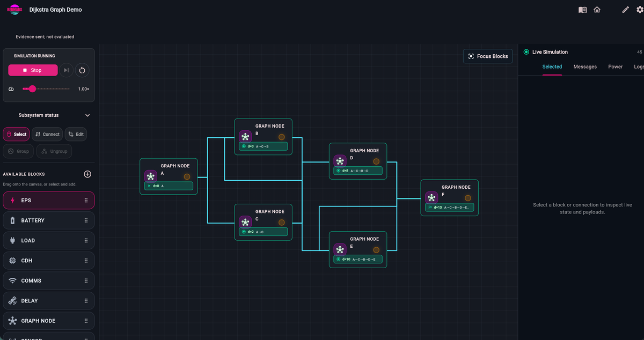Click the 'Dijkstra Graph Demo' title
Image resolution: width=644 pixels, height=340 pixels.
click(x=56, y=10)
